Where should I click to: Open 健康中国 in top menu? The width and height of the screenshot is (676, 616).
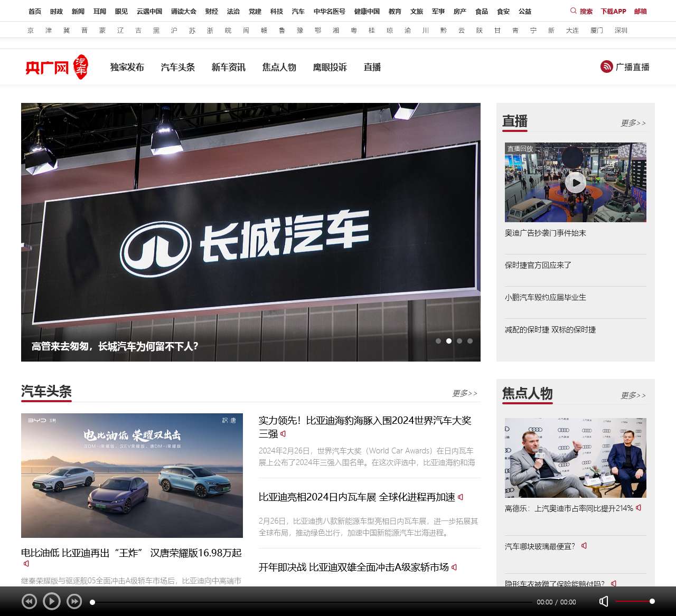coord(367,11)
